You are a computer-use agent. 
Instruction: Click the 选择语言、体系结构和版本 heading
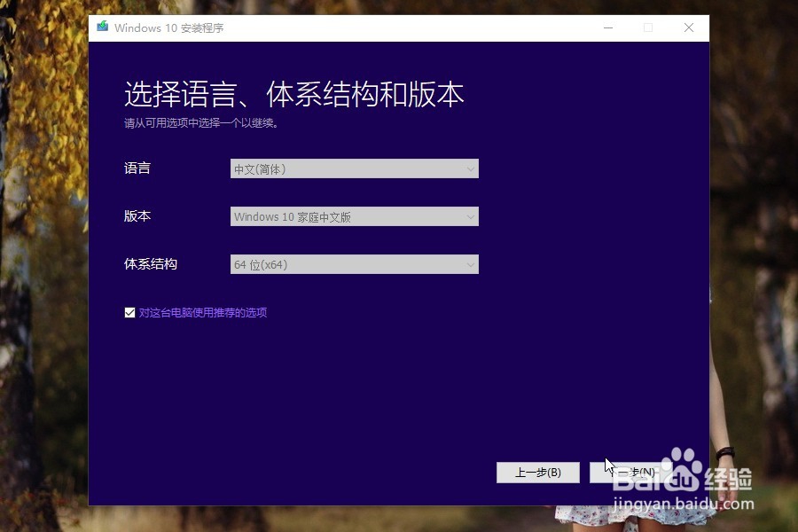click(294, 95)
